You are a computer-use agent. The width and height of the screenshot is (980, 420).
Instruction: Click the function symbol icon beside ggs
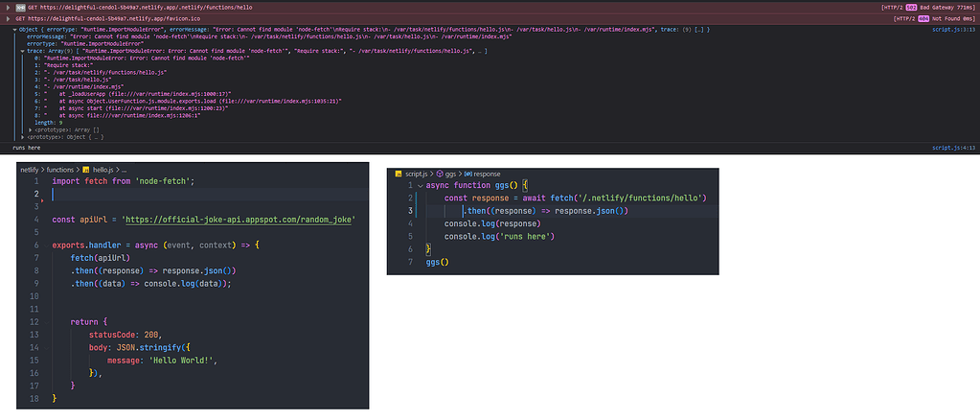pos(440,174)
